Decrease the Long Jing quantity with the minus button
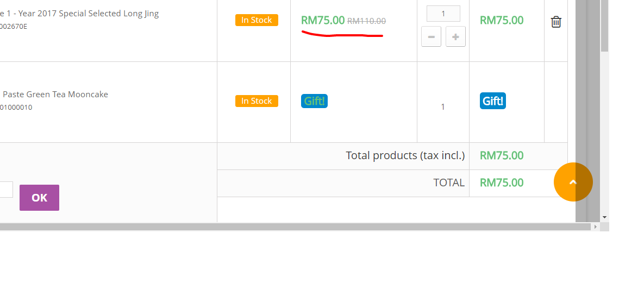 click(432, 36)
